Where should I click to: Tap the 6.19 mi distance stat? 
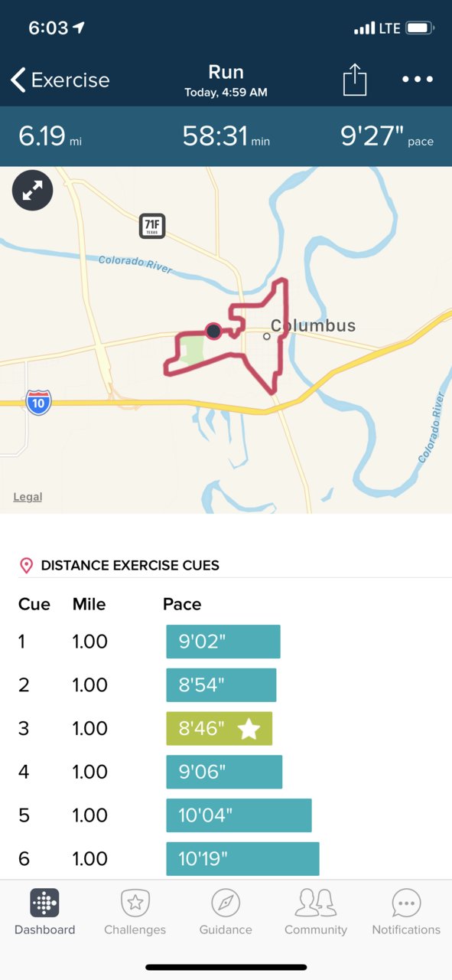50,137
